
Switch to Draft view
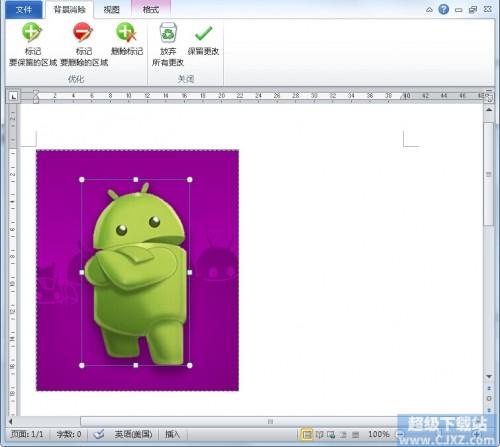click(356, 435)
